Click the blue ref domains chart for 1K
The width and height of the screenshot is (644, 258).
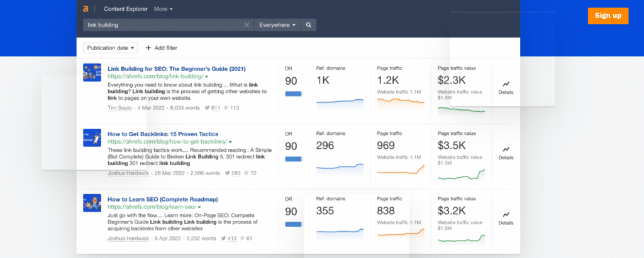pos(340,104)
